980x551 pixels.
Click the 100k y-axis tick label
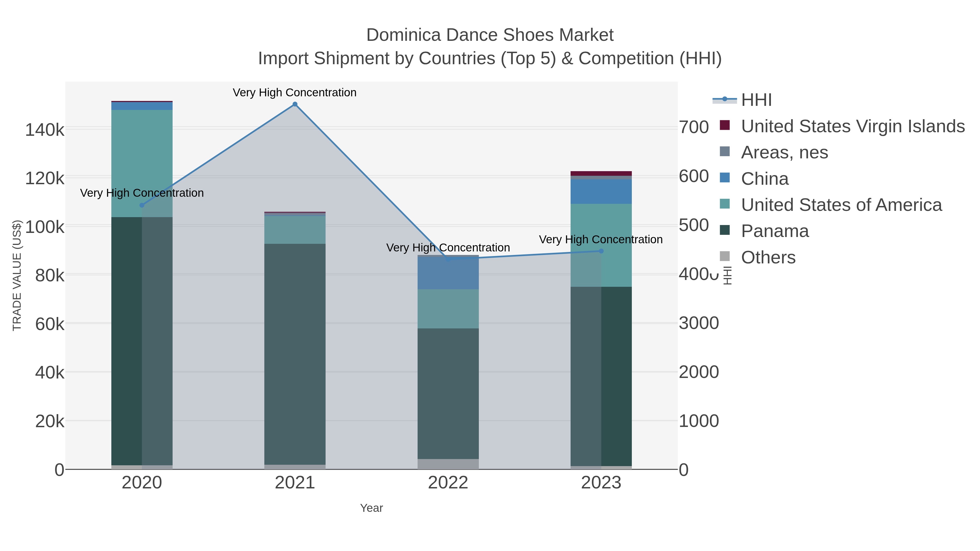coord(45,227)
